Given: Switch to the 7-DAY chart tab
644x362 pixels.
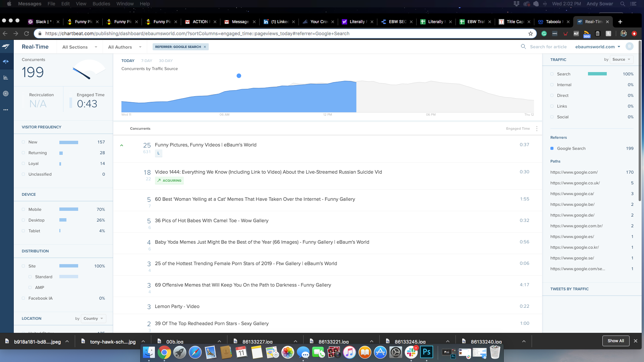Looking at the screenshot, I should pos(147,61).
